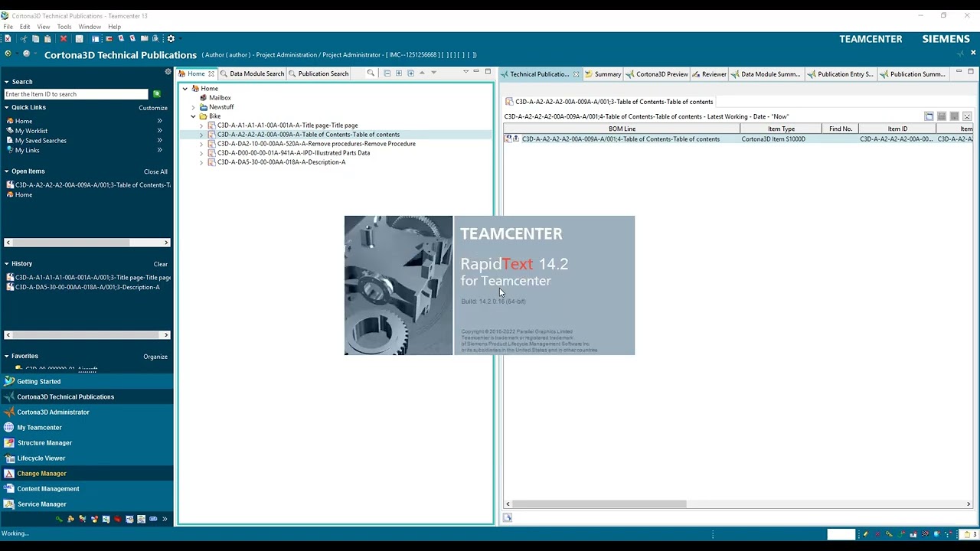Click the Copy toolbar icon
Image resolution: width=980 pixels, height=551 pixels.
(x=35, y=39)
